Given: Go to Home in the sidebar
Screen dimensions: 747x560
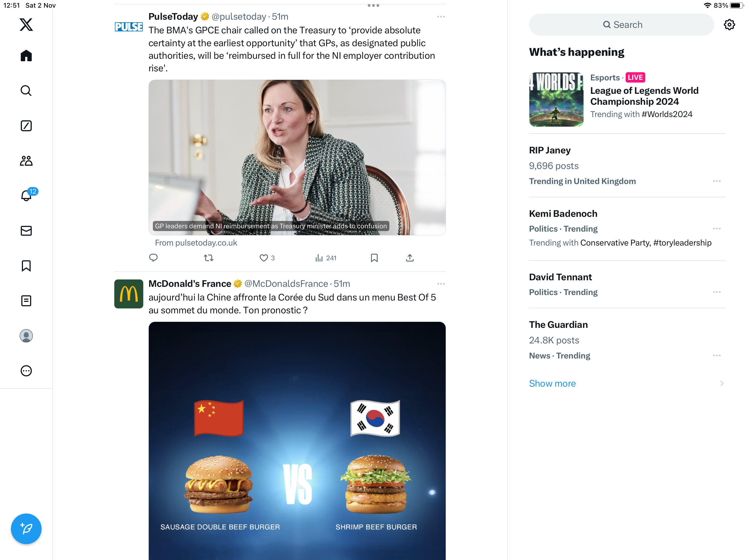Looking at the screenshot, I should pos(26,56).
